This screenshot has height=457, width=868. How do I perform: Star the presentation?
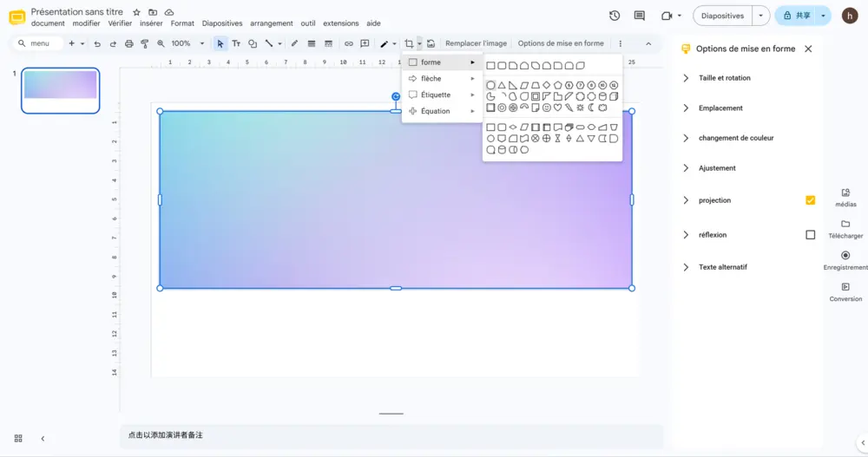[137, 12]
